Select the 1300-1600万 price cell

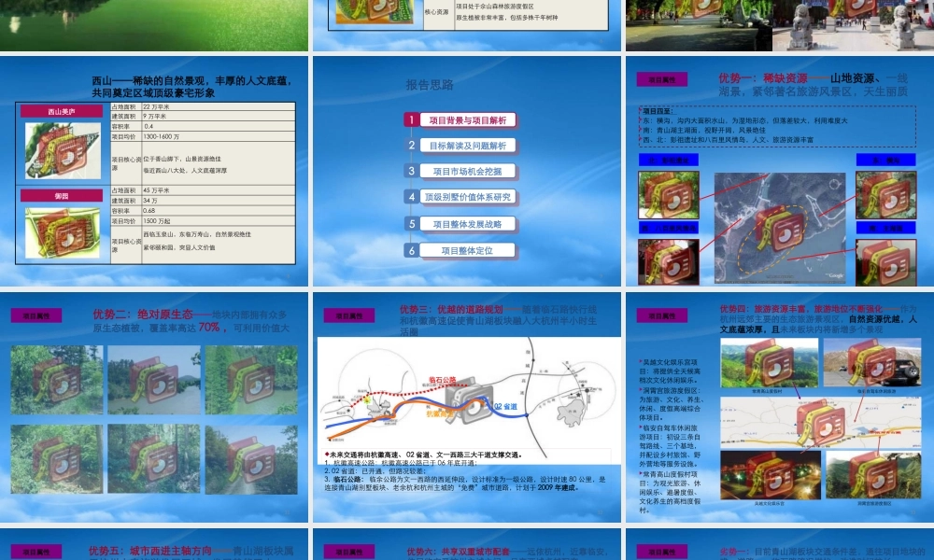[x=218, y=137]
